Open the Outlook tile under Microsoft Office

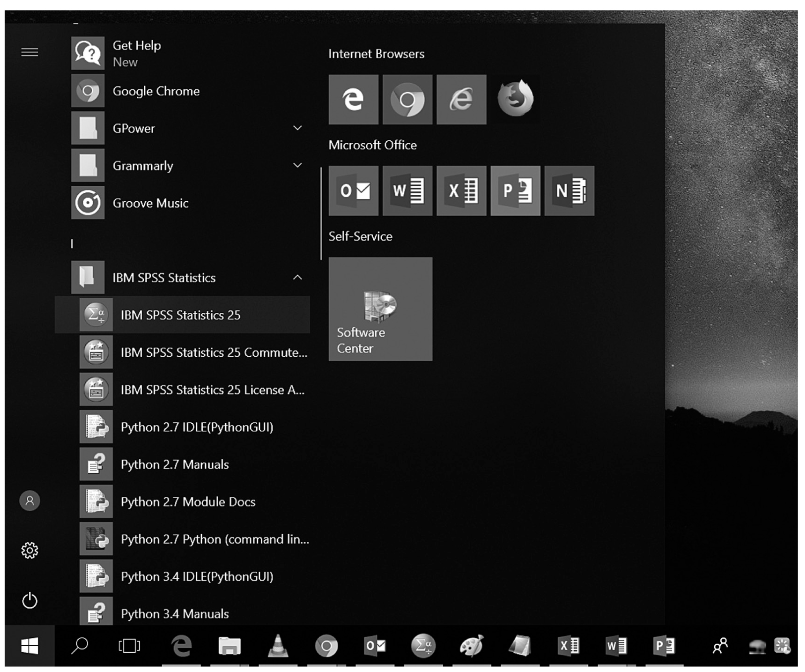pos(353,191)
